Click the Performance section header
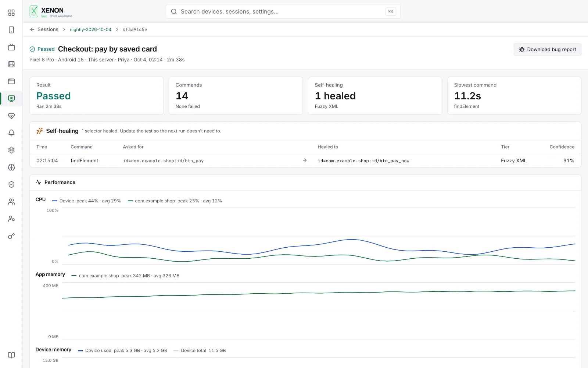Image resolution: width=588 pixels, height=368 pixels. 55,183
